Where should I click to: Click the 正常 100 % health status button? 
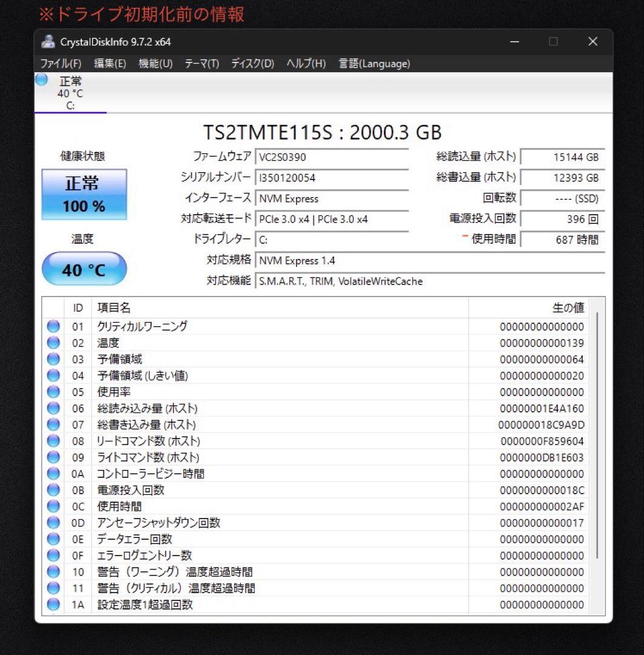tap(84, 194)
